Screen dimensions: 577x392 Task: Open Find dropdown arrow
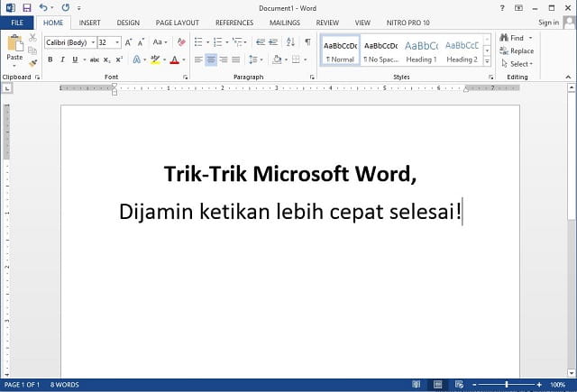[530, 38]
